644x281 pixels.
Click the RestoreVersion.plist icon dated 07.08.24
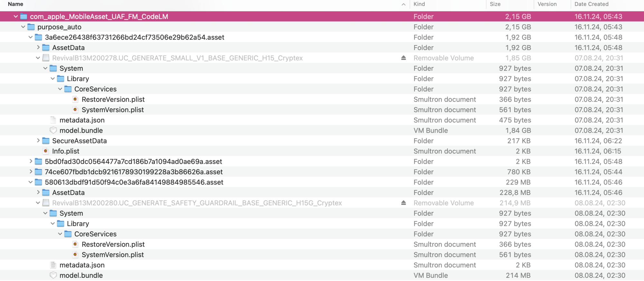[x=75, y=99]
